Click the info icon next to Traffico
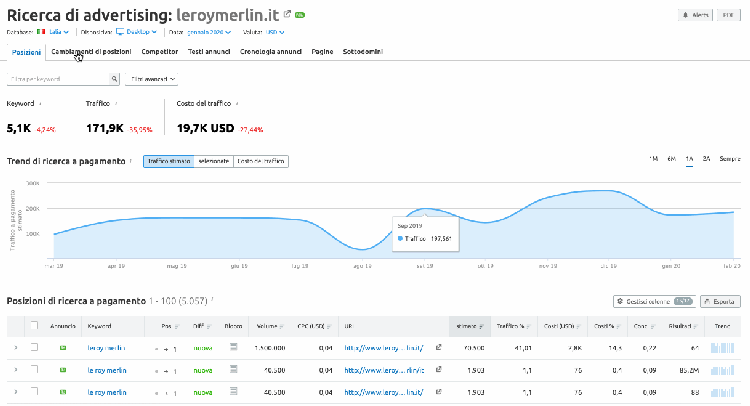The width and height of the screenshot is (750, 406). point(116,104)
